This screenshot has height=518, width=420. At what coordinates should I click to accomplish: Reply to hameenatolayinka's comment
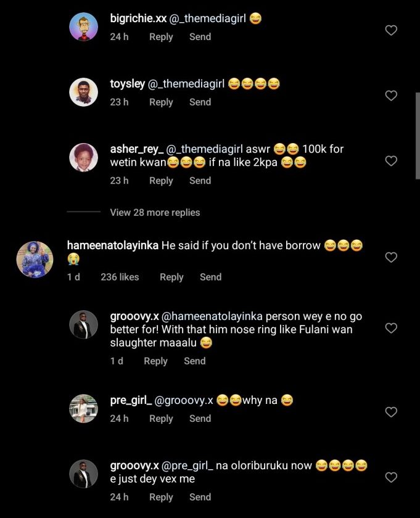pyautogui.click(x=171, y=277)
